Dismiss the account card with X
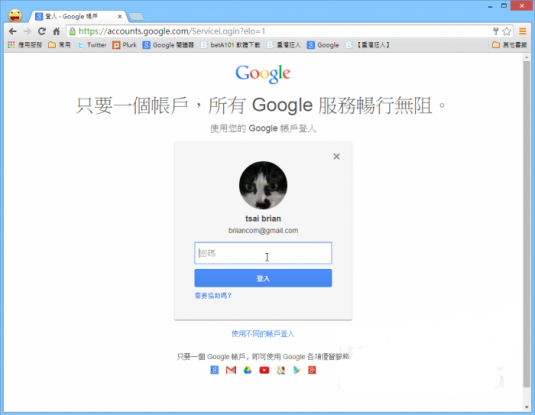Viewport: 535px width, 415px height. 336,156
